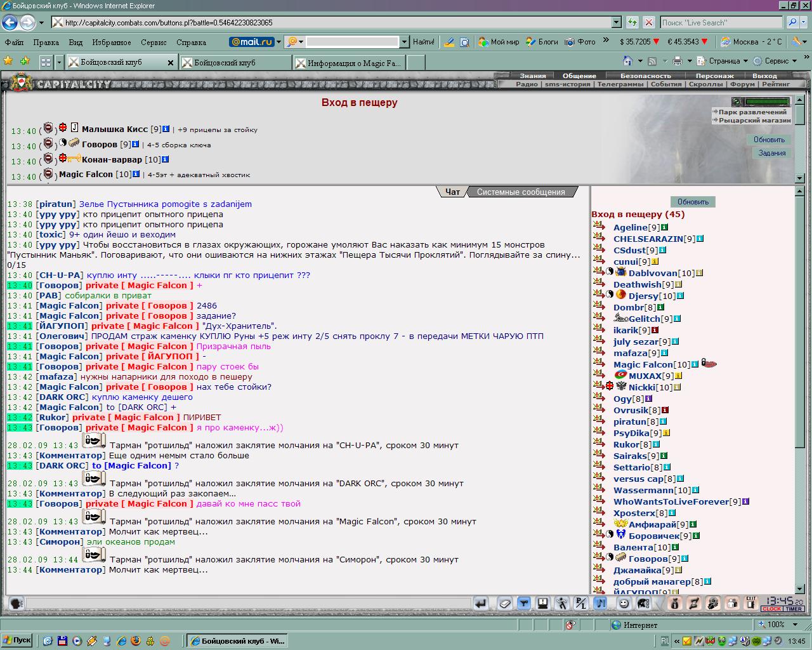The width and height of the screenshot is (812, 650).
Task: Open the Персонаж menu tab
Action: 714,76
